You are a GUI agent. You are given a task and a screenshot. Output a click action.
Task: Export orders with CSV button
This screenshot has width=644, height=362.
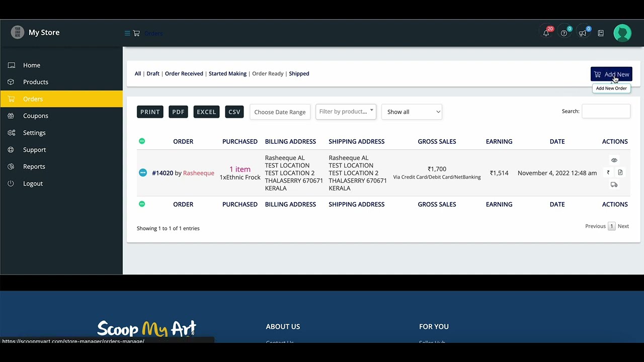click(x=234, y=112)
